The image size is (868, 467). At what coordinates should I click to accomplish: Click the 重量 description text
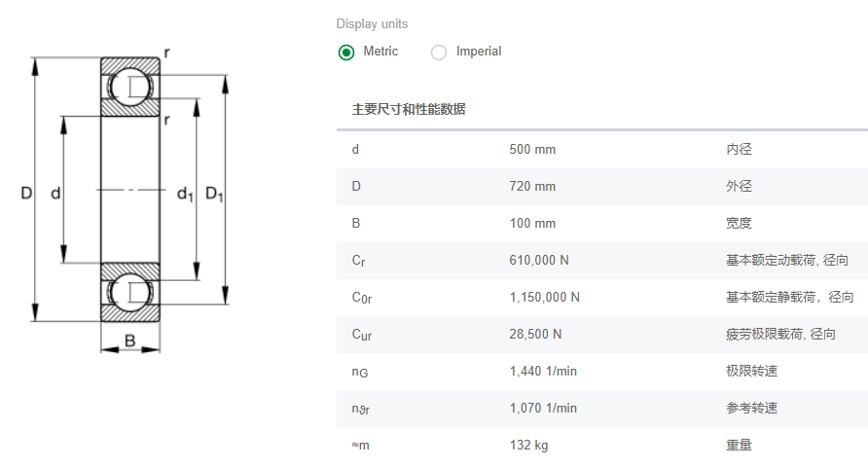click(739, 446)
